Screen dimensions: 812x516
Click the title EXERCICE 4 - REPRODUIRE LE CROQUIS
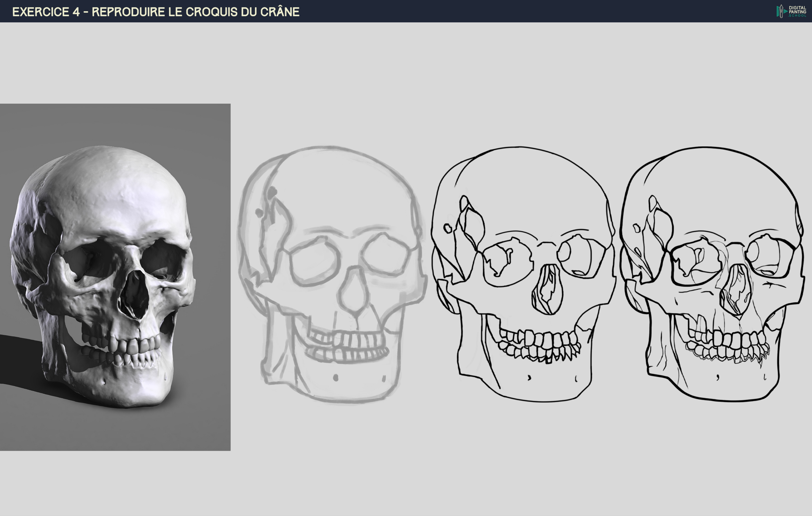click(x=155, y=12)
